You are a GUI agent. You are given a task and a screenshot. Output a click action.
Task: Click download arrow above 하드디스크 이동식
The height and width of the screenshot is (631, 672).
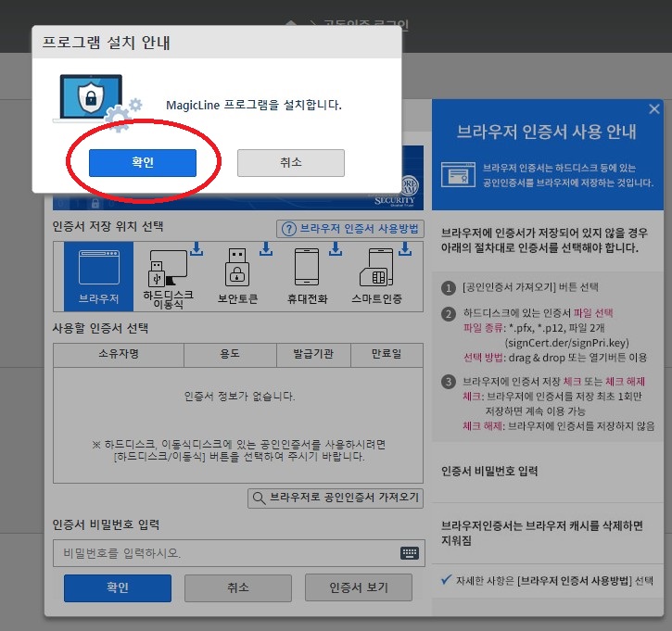click(x=197, y=249)
